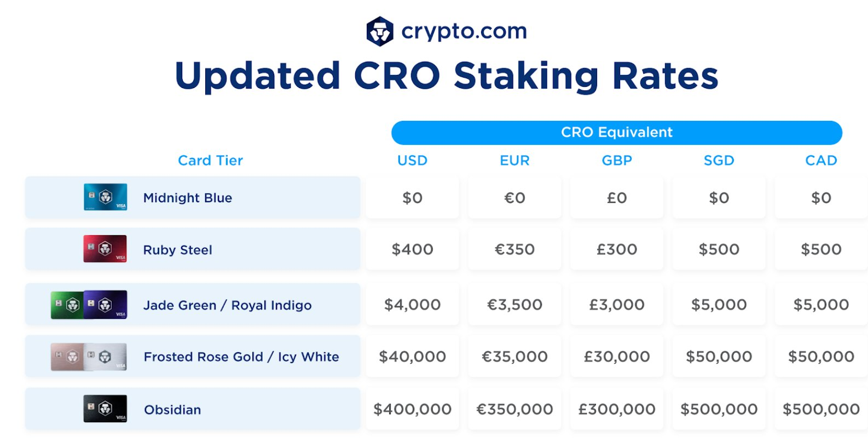Select the SGD column header
Viewport: 868px width, 443px height.
719,161
